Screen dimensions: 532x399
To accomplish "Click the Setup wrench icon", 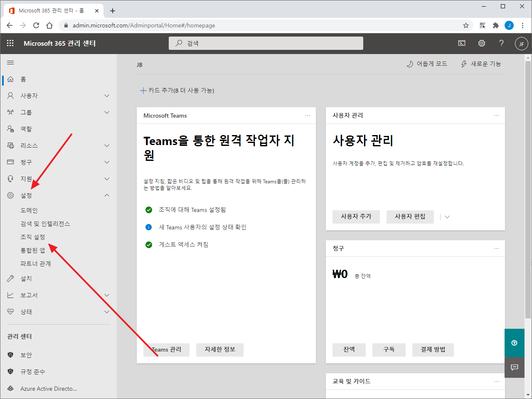I will pos(10,278).
